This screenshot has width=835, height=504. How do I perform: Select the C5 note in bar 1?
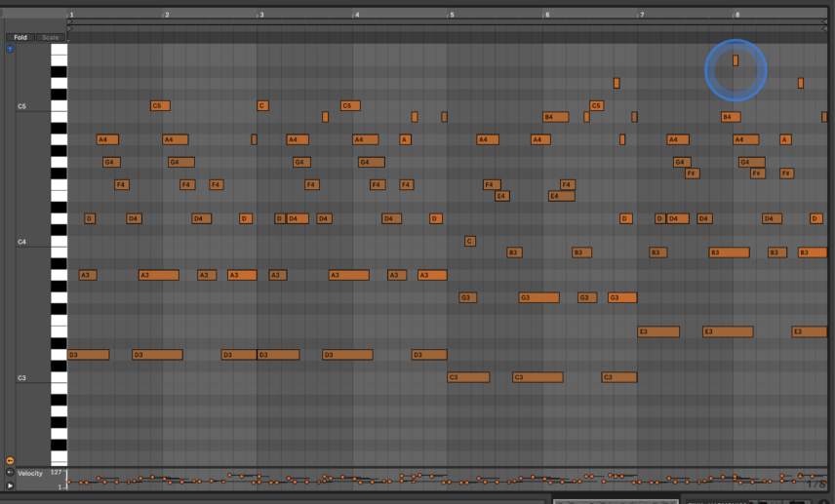(x=160, y=105)
